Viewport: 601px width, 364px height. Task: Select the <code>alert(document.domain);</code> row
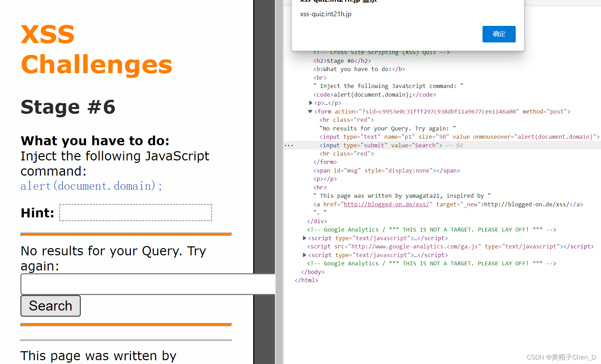click(374, 95)
